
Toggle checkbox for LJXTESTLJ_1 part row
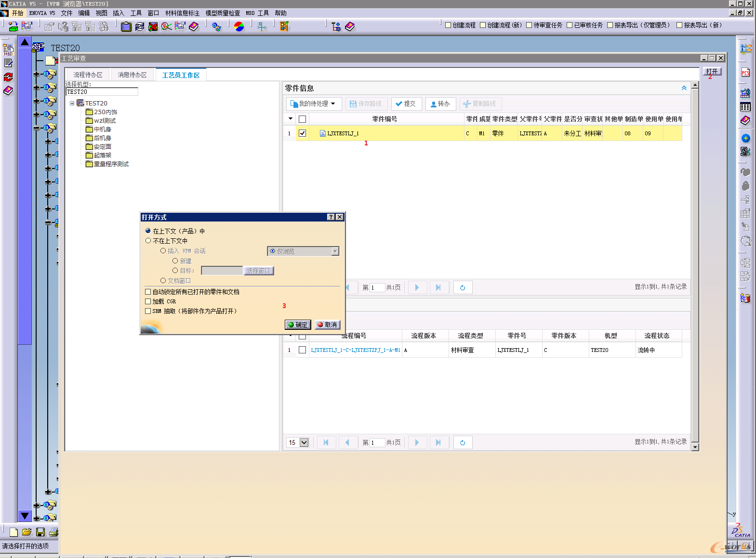pyautogui.click(x=303, y=133)
